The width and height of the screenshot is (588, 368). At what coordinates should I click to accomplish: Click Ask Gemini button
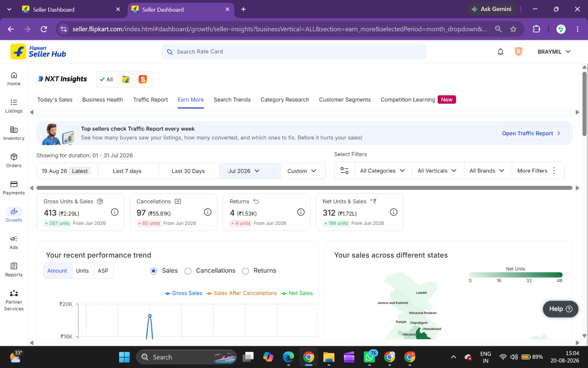click(x=492, y=9)
